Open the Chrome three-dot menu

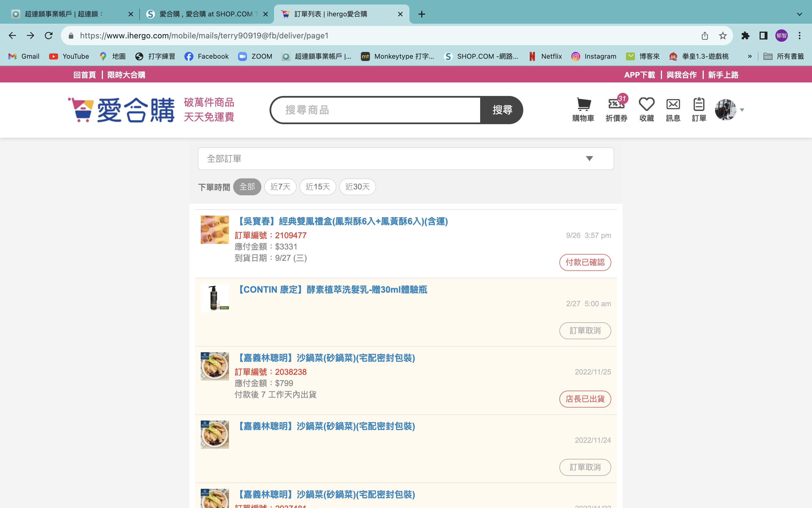[x=800, y=36]
